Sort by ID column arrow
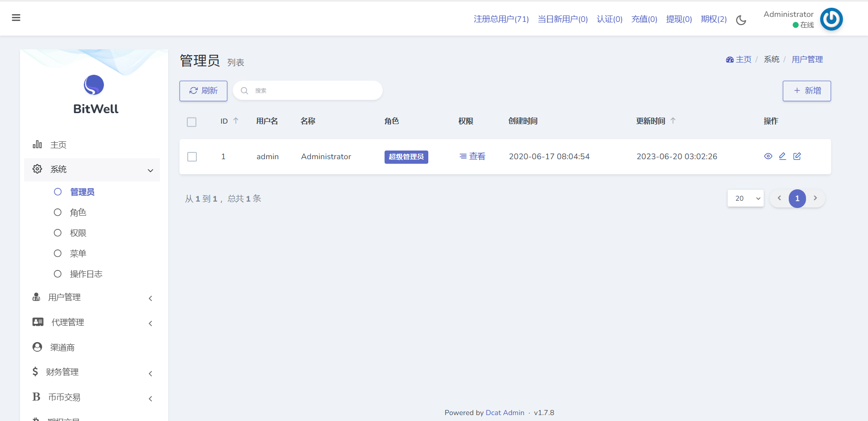Viewport: 868px width, 421px height. point(236,121)
